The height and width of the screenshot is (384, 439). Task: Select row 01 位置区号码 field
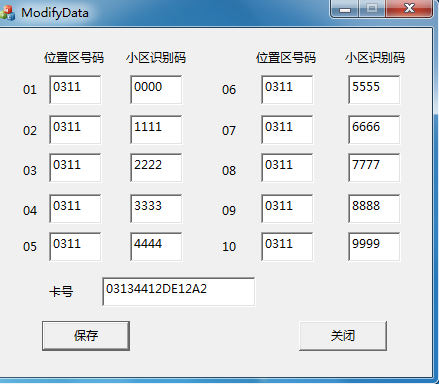coord(75,90)
